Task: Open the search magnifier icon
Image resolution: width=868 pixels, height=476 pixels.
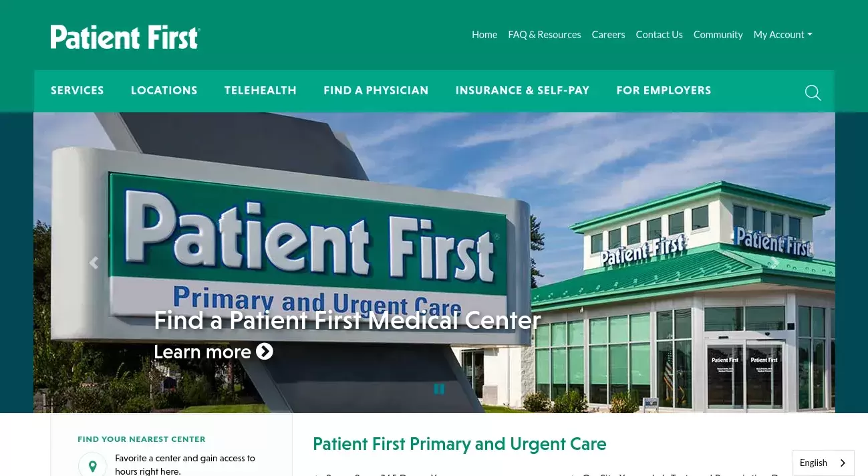Action: pos(813,93)
